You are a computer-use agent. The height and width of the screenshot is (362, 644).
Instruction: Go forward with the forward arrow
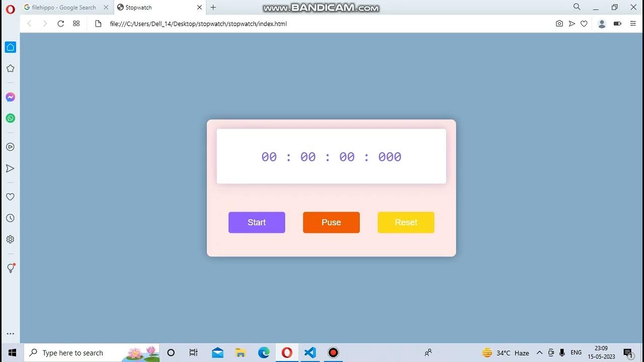click(x=45, y=24)
